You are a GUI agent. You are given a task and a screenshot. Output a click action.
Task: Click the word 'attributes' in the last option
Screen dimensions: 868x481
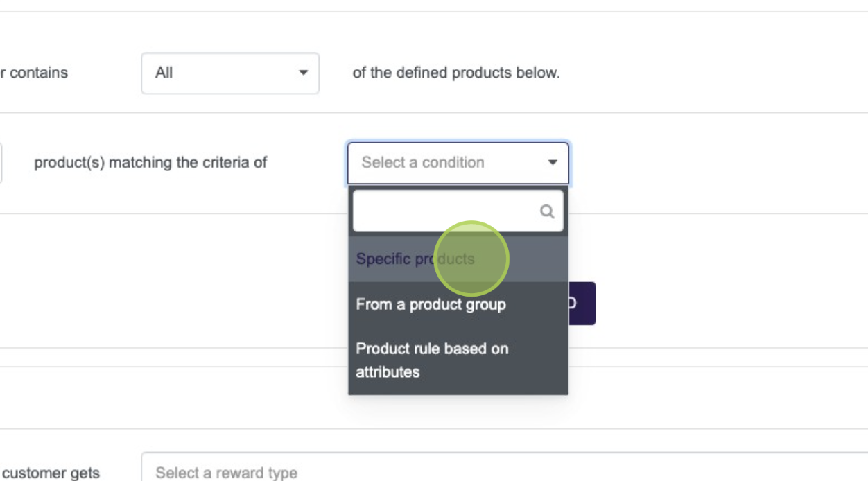tap(388, 372)
